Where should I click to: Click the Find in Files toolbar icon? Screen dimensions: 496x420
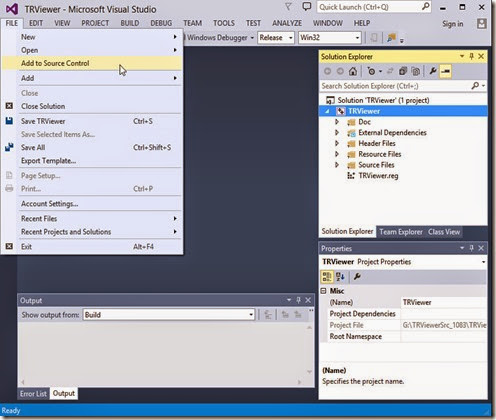point(391,38)
